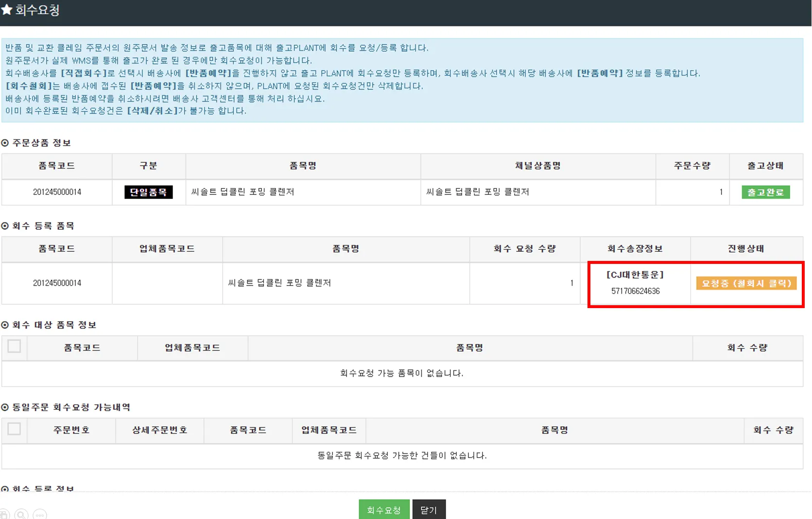
Task: Click the 채널상품명 column header
Action: [538, 166]
